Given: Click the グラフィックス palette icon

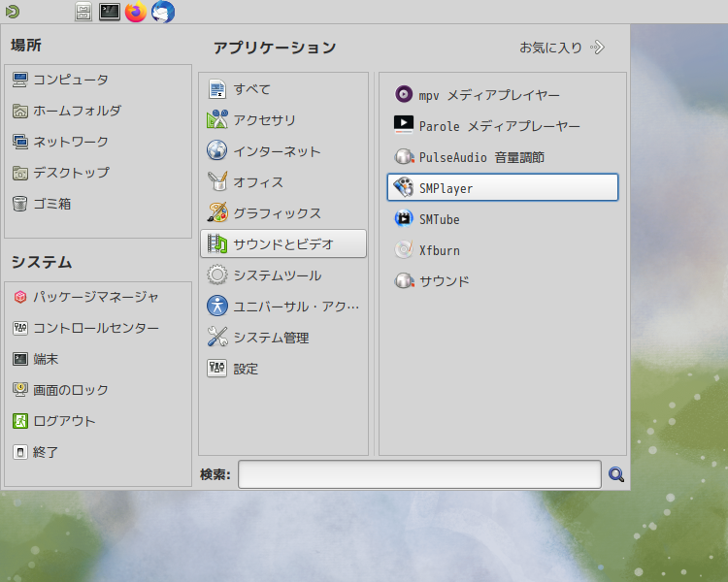Looking at the screenshot, I should pos(216,213).
